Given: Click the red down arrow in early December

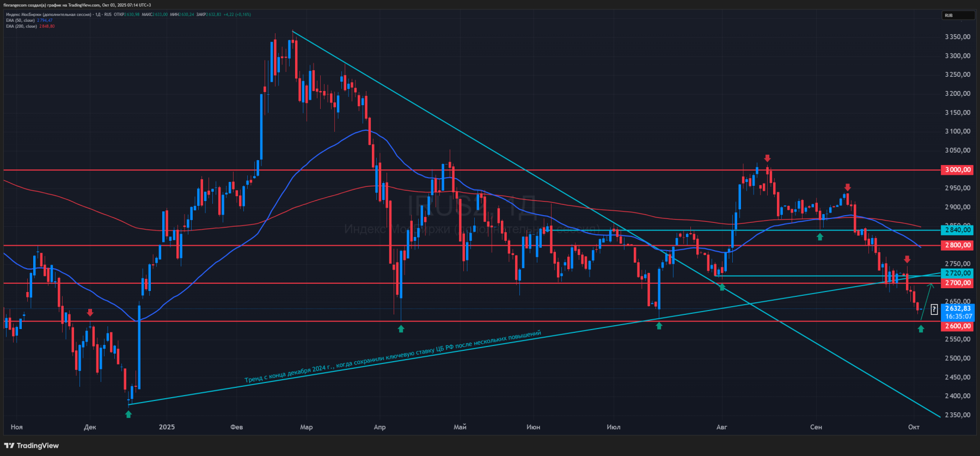Looking at the screenshot, I should point(90,313).
